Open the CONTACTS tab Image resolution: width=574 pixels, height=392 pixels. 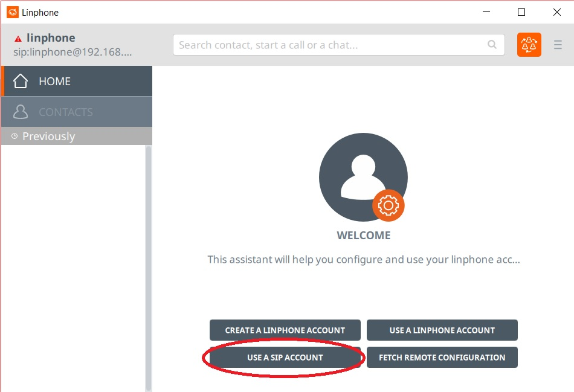coord(77,112)
